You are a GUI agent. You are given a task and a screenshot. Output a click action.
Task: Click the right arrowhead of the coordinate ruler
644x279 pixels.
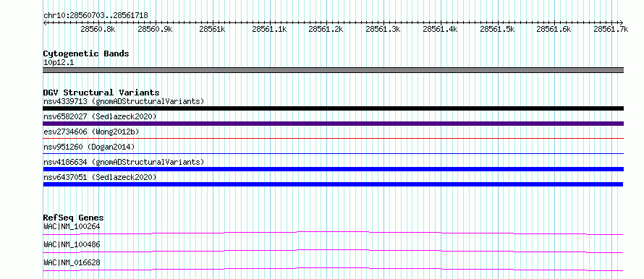[622, 22]
